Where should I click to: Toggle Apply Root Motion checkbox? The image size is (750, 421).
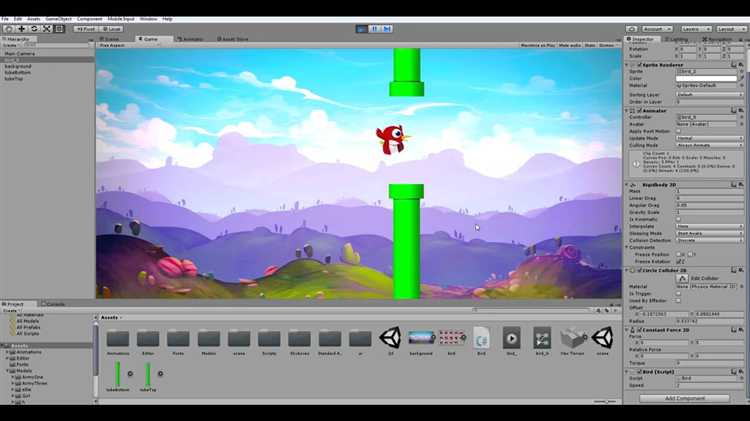pyautogui.click(x=678, y=131)
